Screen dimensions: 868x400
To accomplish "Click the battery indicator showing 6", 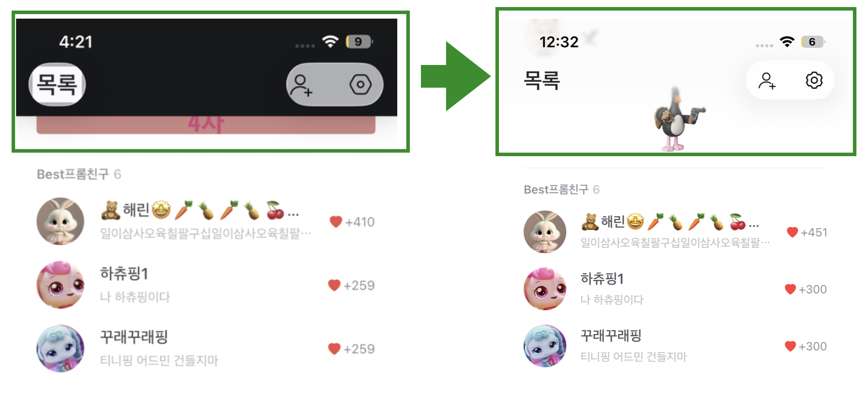I will click(x=813, y=42).
